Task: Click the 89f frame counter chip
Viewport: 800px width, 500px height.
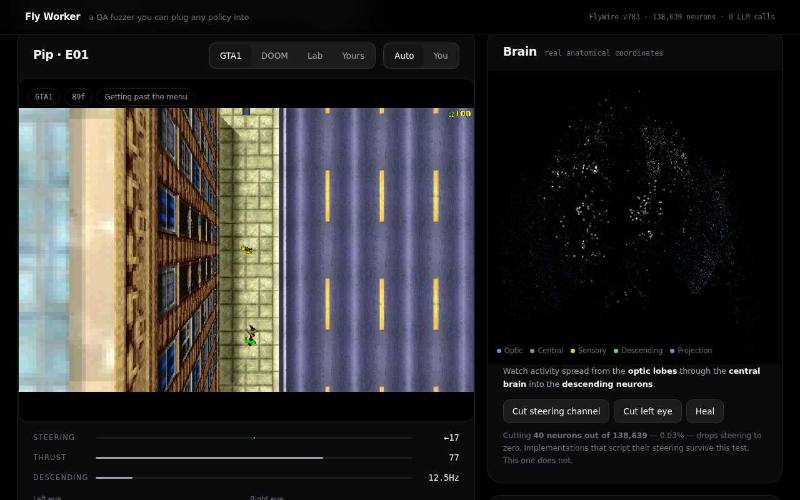Action: [x=78, y=96]
